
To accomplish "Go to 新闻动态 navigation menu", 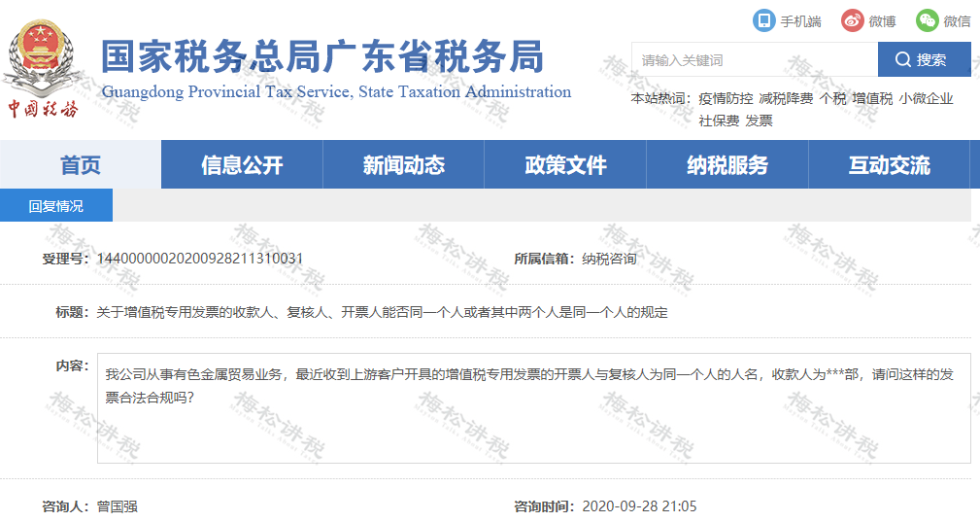I will click(x=403, y=165).
